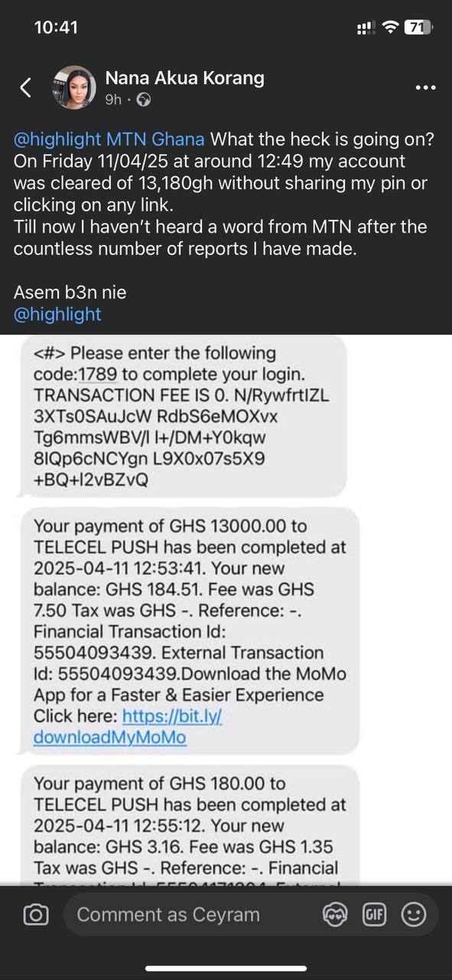Screen dimensions: 452x980
Task: Tap the public globe audience icon
Action: 143,100
